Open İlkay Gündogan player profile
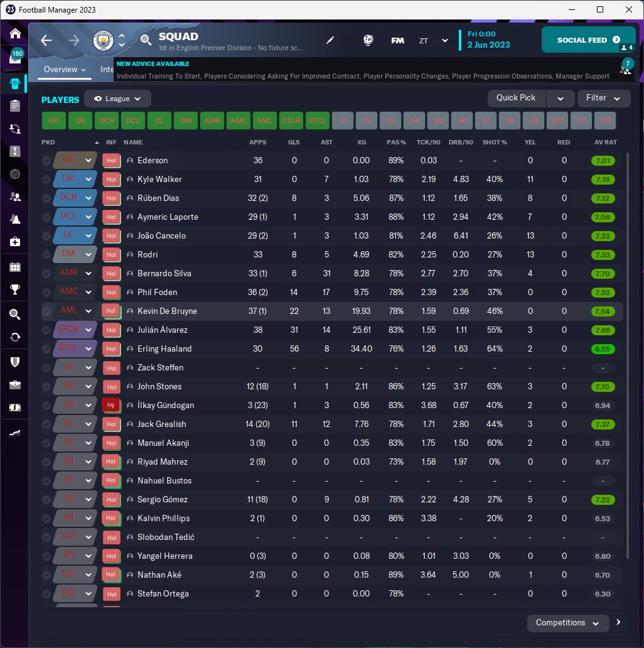 pos(166,406)
